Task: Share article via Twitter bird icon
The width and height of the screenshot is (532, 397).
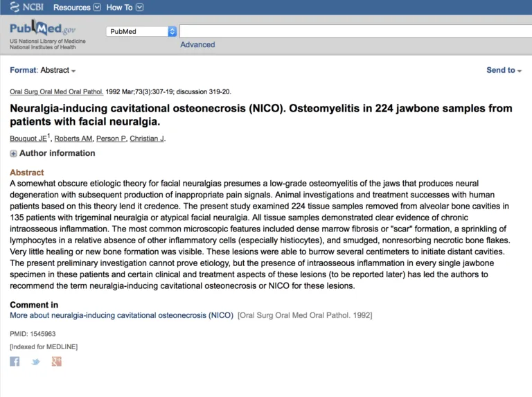Action: tap(35, 362)
